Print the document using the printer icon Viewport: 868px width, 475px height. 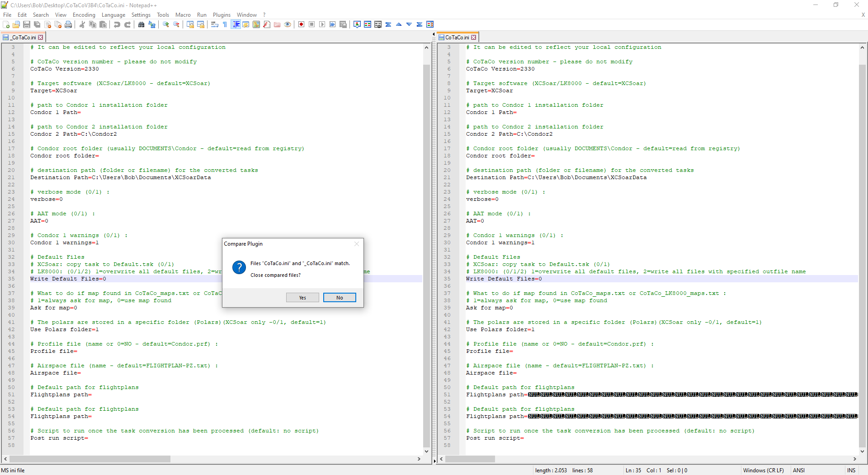click(68, 24)
